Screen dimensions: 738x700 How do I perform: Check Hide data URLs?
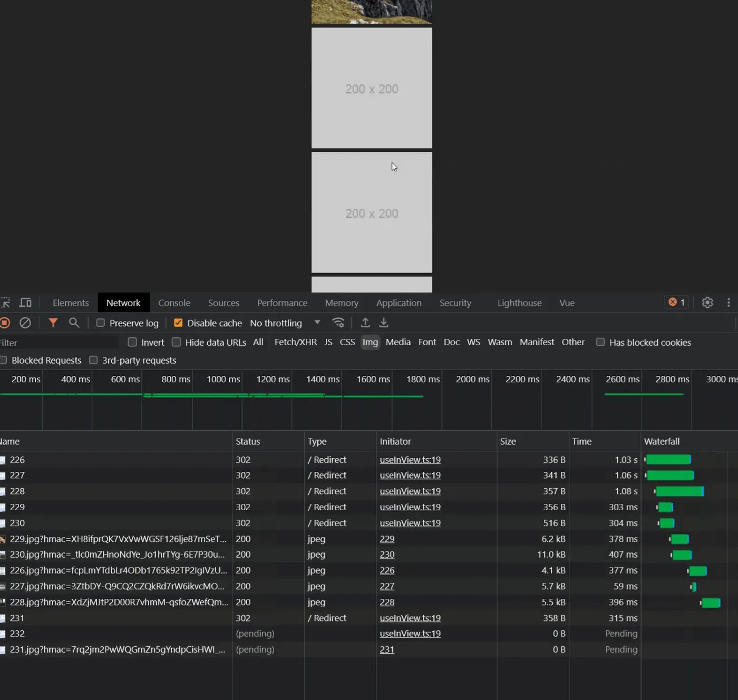(x=176, y=342)
